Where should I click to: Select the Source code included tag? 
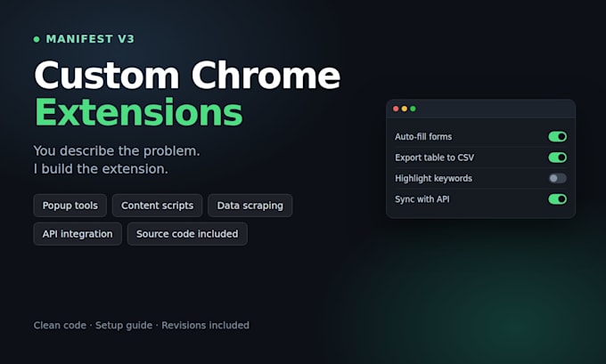(x=187, y=234)
